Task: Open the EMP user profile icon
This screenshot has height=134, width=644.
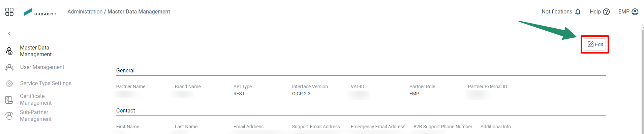Action: 635,12
